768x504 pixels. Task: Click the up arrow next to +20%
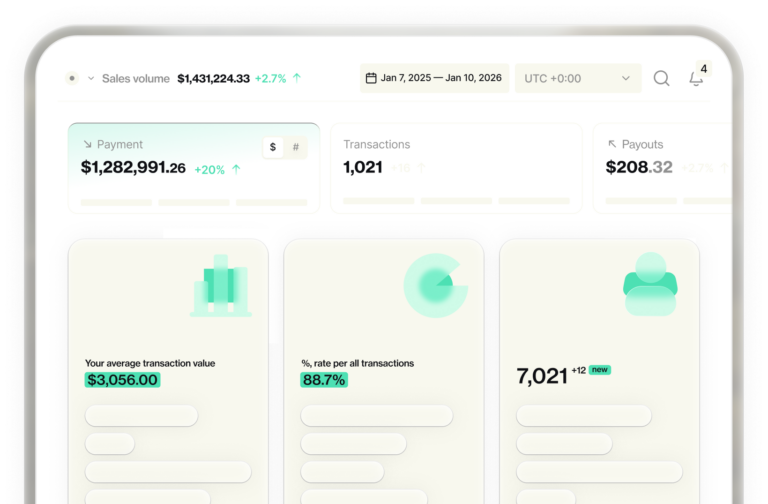point(236,169)
